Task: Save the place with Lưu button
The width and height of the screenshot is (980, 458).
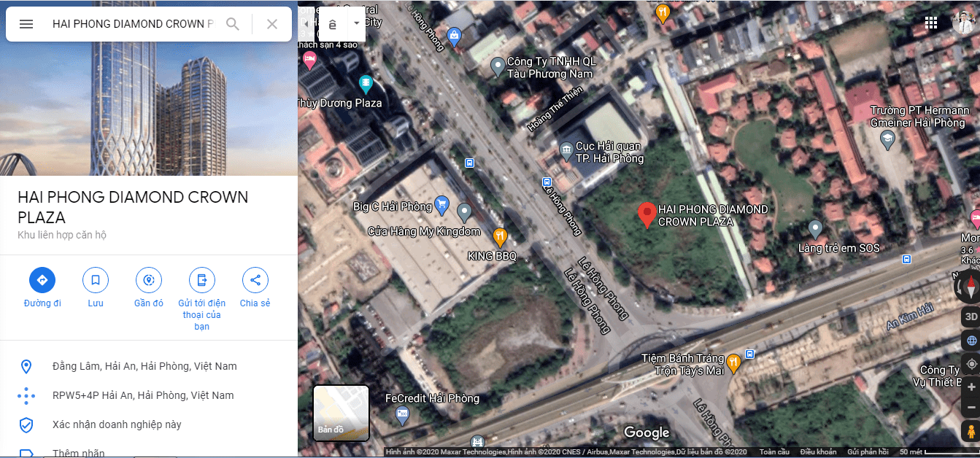Action: click(x=96, y=287)
